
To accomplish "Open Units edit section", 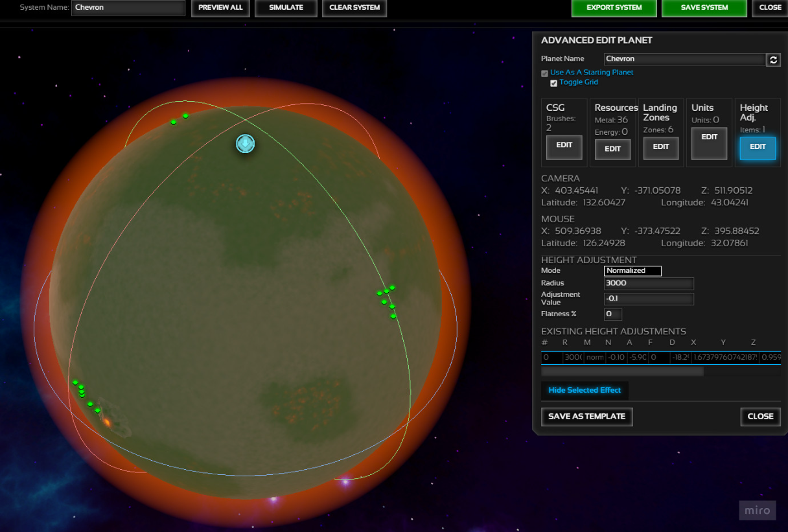I will (710, 143).
